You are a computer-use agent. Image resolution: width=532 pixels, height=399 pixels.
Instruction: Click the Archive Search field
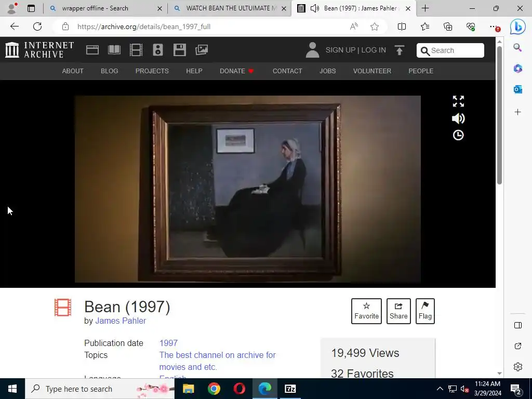coord(450,50)
